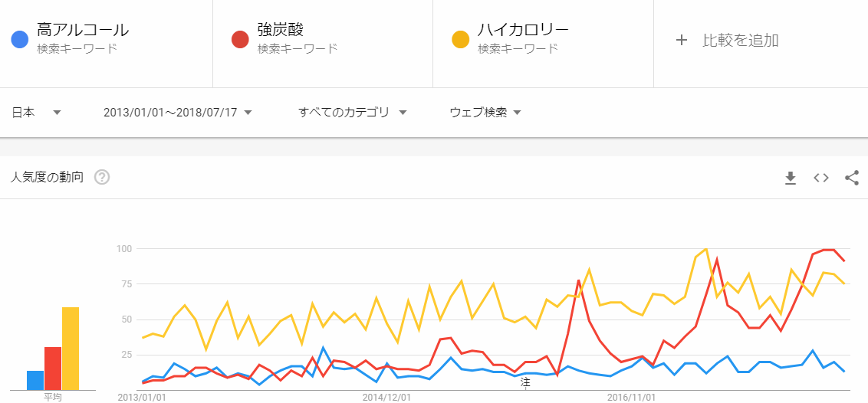Click the red average bar
868x403 pixels.
pos(53,369)
